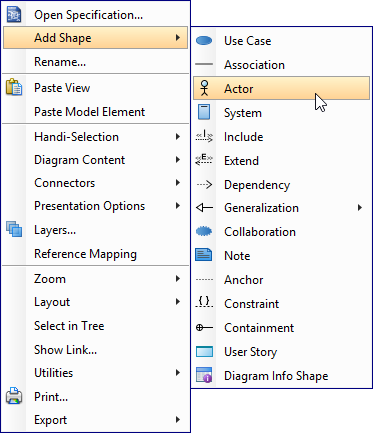The image size is (373, 433).
Task: Click the Containment circle-plus line icon
Action: (204, 328)
